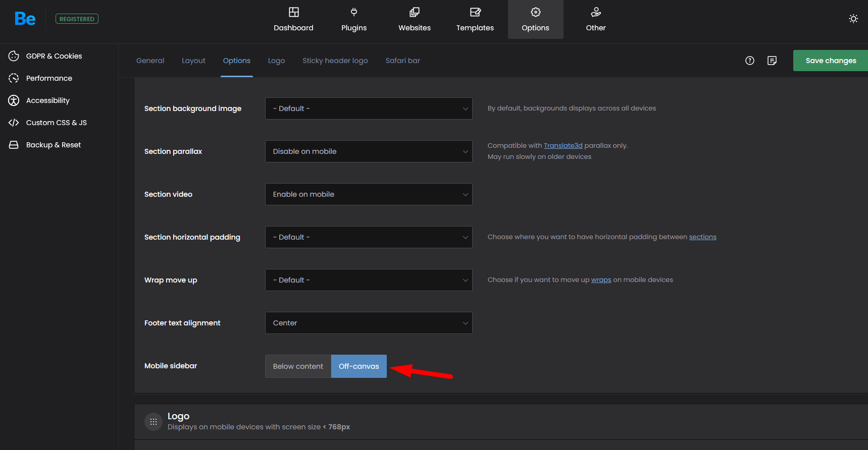The width and height of the screenshot is (868, 450).
Task: Click the Save changes button
Action: pos(831,61)
